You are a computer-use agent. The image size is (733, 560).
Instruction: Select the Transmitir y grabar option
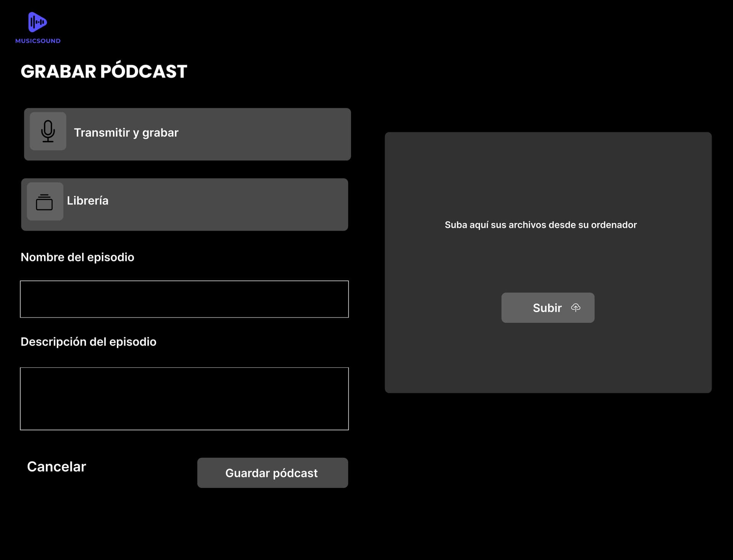pyautogui.click(x=187, y=134)
